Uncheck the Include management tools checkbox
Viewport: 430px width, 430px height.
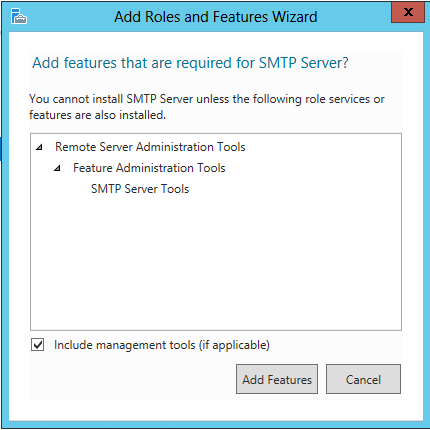(38, 345)
